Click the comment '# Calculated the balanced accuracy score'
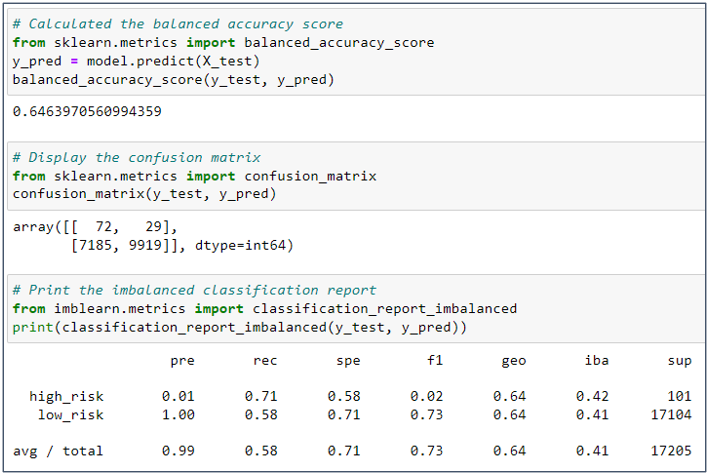708x473 pixels. tap(178, 24)
